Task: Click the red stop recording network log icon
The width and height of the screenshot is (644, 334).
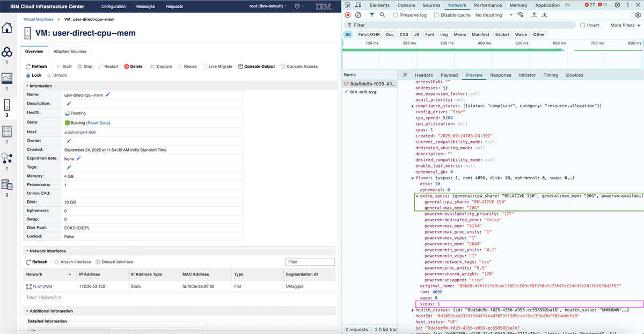Action: point(348,15)
